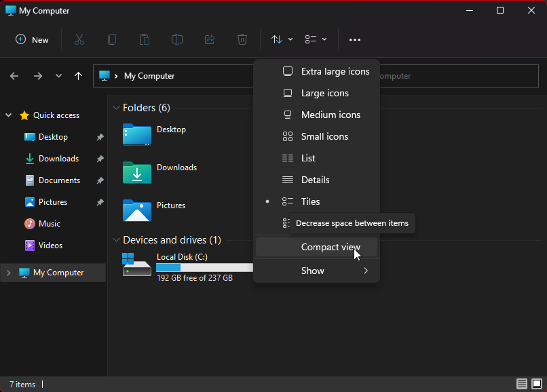The image size is (547, 392).
Task: Click Local Disk (C:) storage usage bar
Action: tap(204, 268)
